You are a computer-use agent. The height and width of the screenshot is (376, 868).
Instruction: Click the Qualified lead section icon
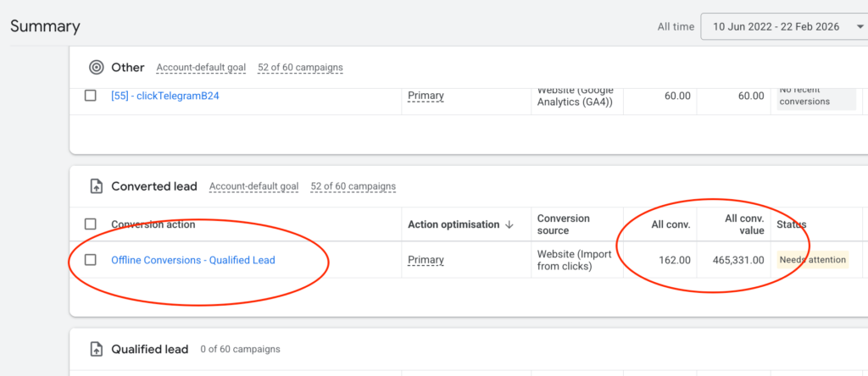pos(97,349)
